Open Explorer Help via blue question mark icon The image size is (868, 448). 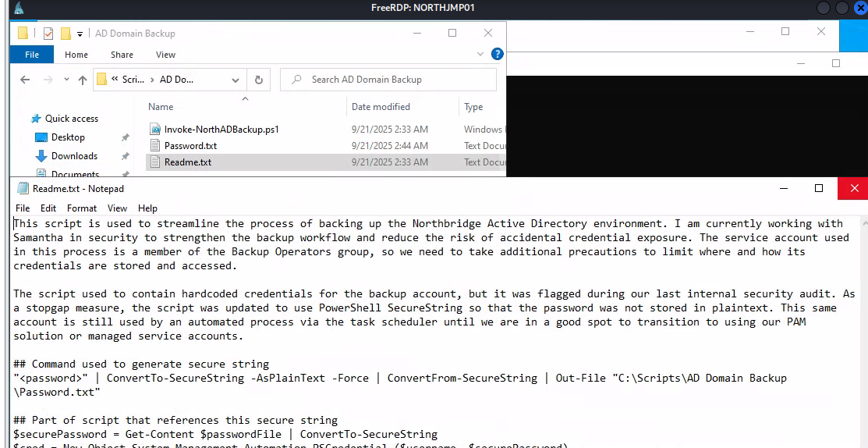[497, 55]
